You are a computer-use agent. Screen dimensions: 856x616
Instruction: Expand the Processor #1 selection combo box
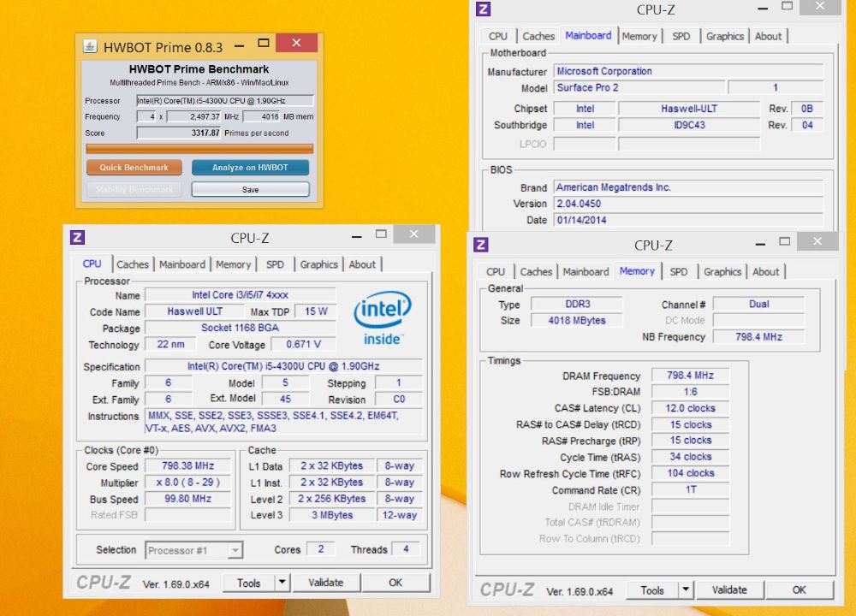coord(235,550)
